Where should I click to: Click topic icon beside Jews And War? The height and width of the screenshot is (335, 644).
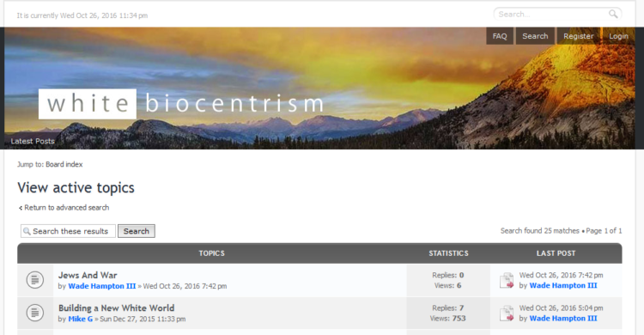click(35, 280)
